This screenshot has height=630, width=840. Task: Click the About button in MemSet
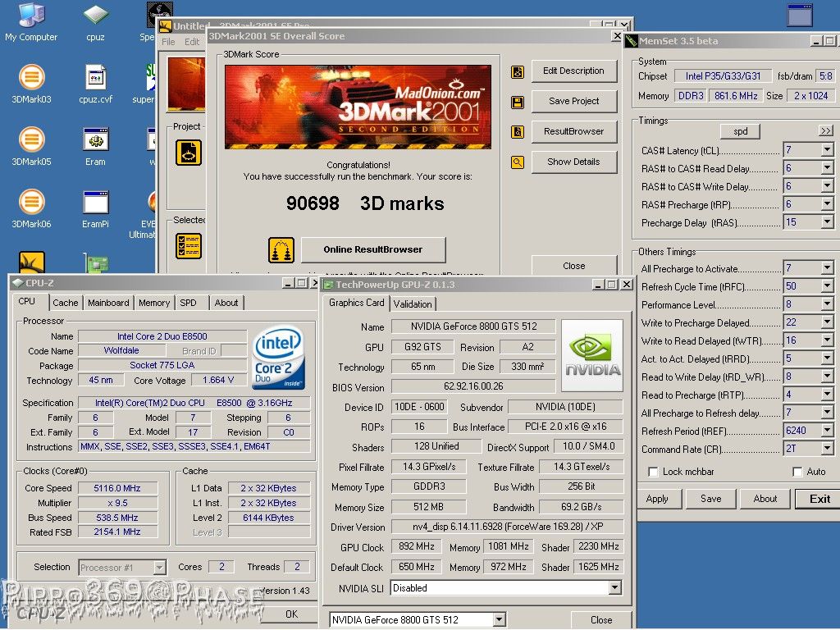click(765, 499)
